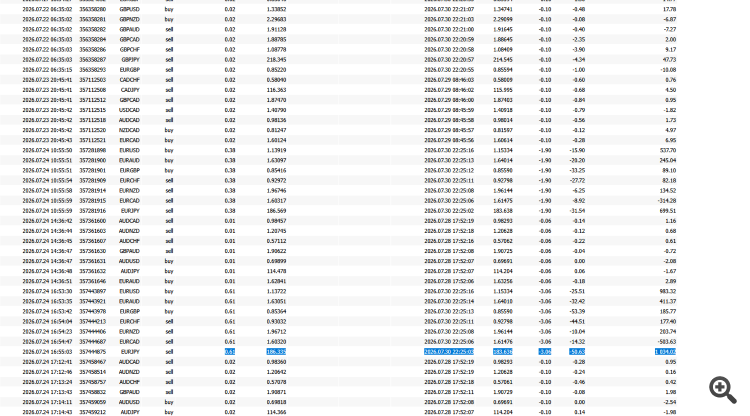Click the USDCAD symbol in the table

click(x=129, y=110)
